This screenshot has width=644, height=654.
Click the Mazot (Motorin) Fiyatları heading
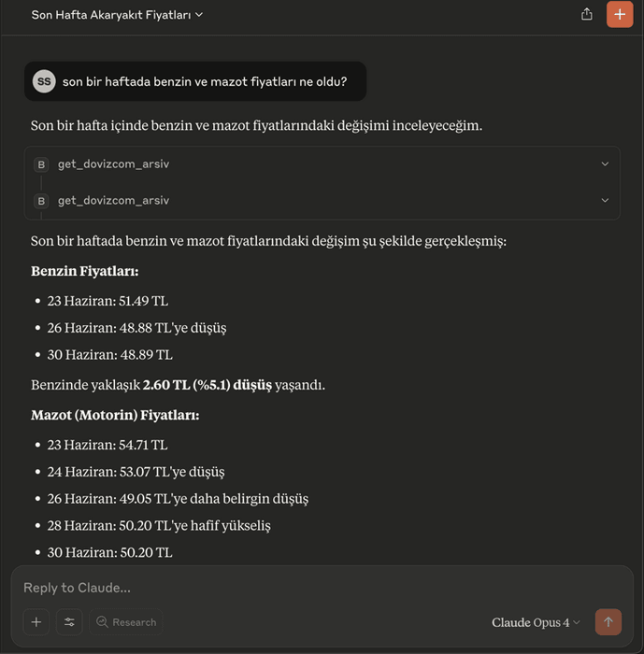coord(115,415)
